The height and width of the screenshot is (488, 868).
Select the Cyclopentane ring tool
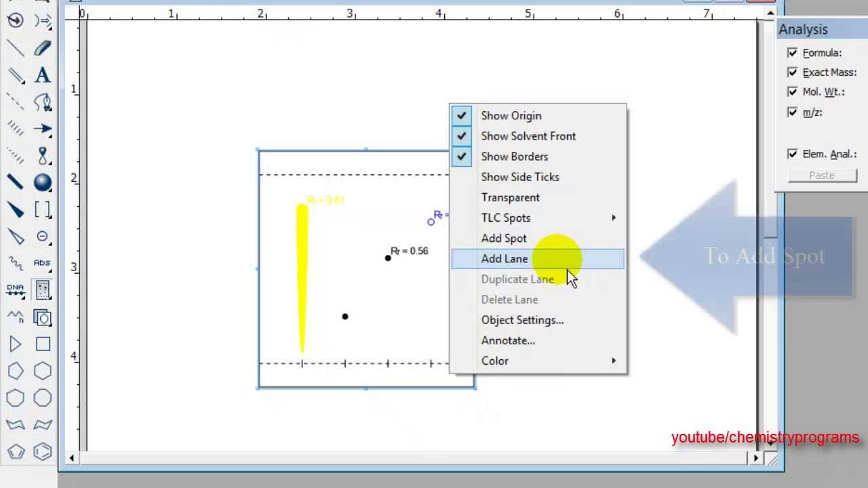15,371
